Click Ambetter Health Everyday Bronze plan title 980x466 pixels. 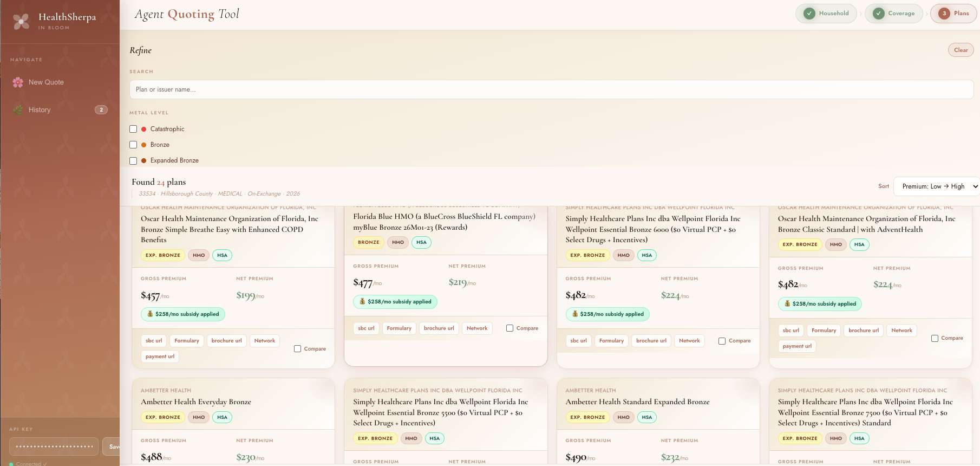[196, 402]
